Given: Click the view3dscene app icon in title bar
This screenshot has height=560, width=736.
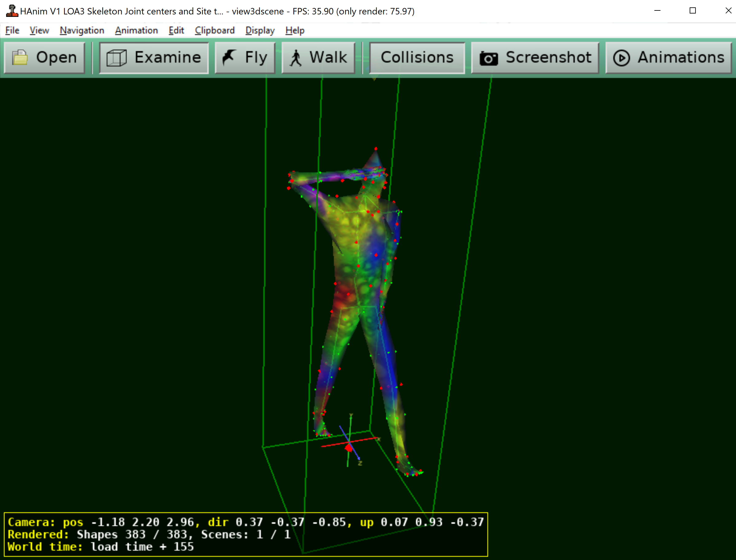Looking at the screenshot, I should click(x=12, y=11).
